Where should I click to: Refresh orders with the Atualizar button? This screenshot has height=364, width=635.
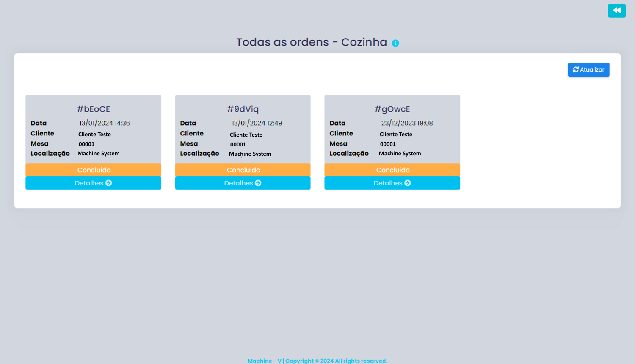(588, 70)
